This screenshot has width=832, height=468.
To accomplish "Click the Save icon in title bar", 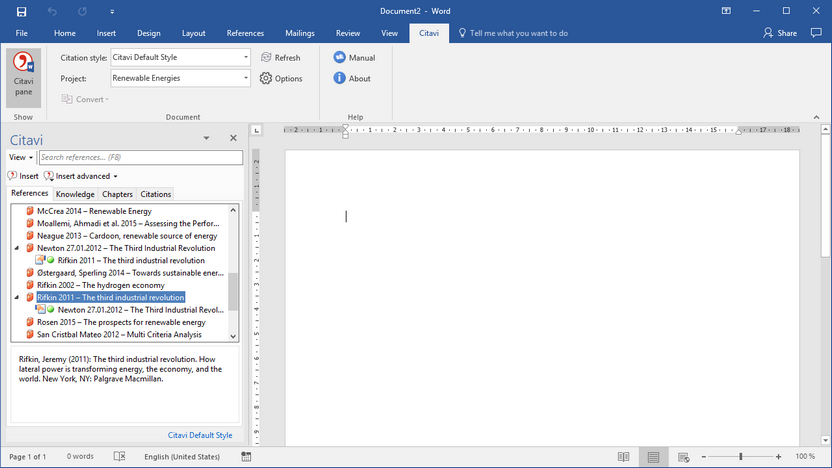I will pyautogui.click(x=21, y=11).
